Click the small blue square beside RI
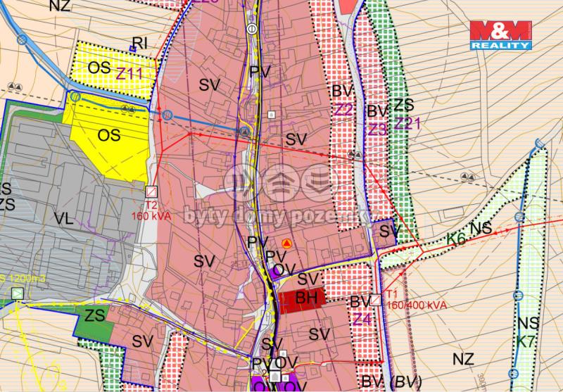Screen dimensions: 563x392 coord(132,49)
